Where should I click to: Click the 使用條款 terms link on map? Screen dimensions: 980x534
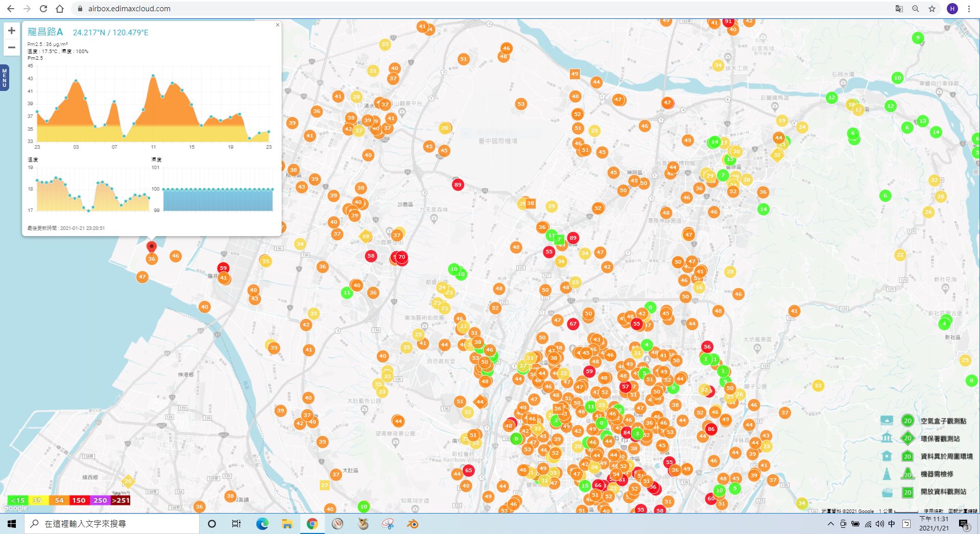[933, 510]
